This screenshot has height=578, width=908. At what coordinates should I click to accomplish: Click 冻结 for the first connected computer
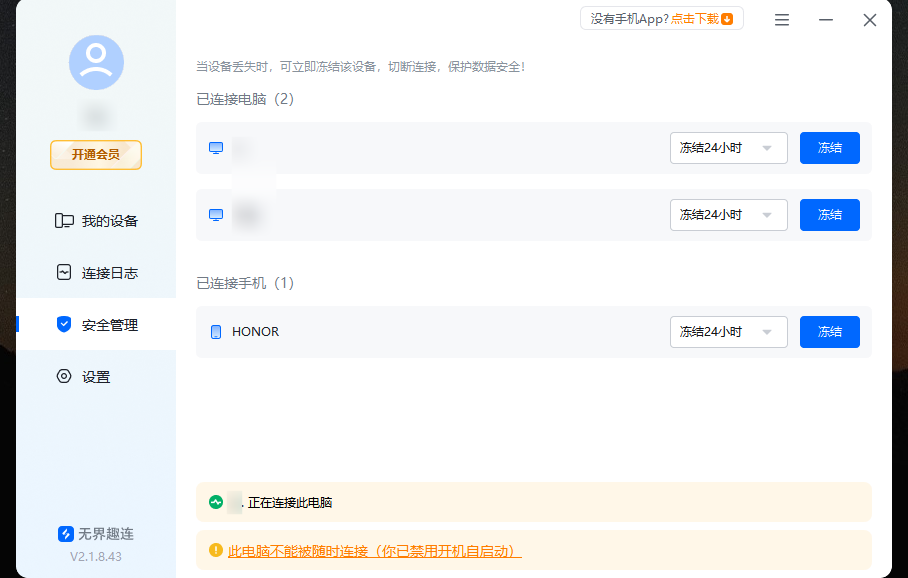point(829,147)
